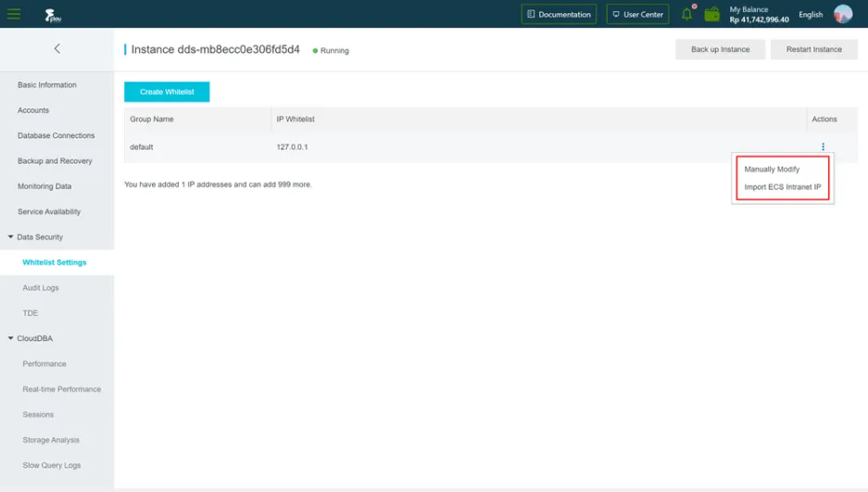Click the green wallet icon

pos(711,15)
